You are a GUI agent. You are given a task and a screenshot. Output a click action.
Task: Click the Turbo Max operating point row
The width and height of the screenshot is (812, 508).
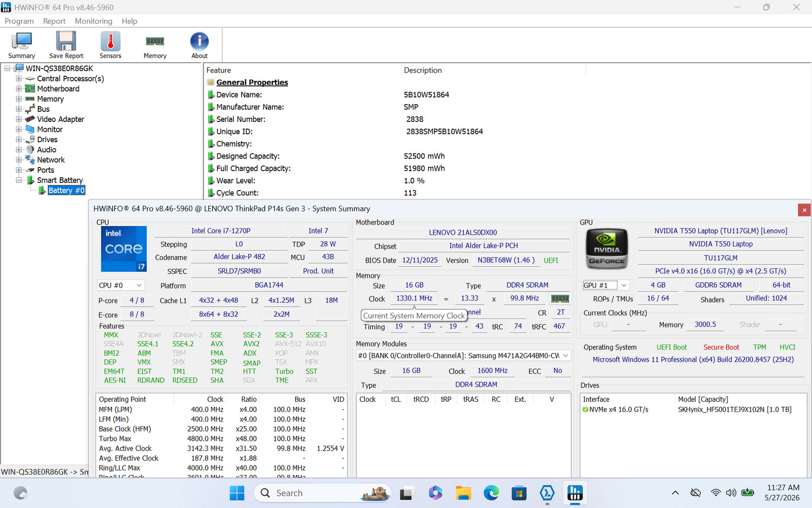[x=221, y=439]
